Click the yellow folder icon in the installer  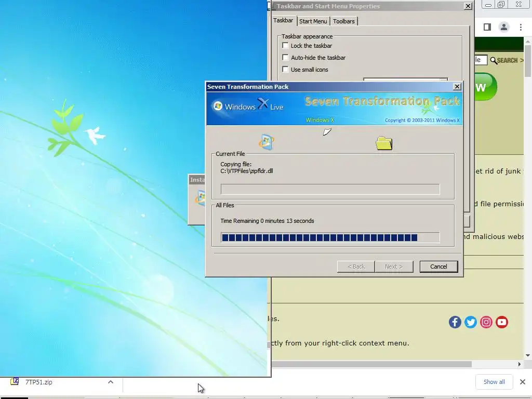384,143
